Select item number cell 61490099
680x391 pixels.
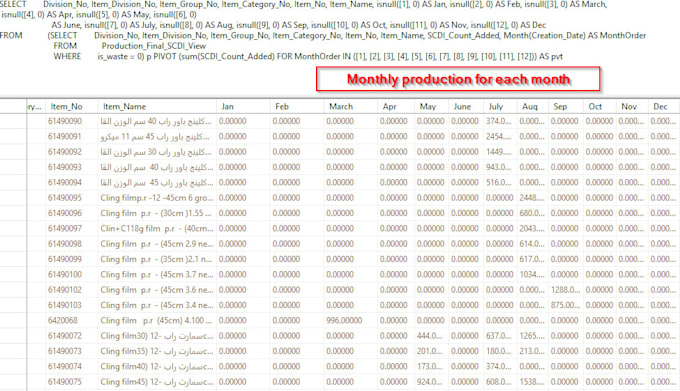pyautogui.click(x=65, y=259)
